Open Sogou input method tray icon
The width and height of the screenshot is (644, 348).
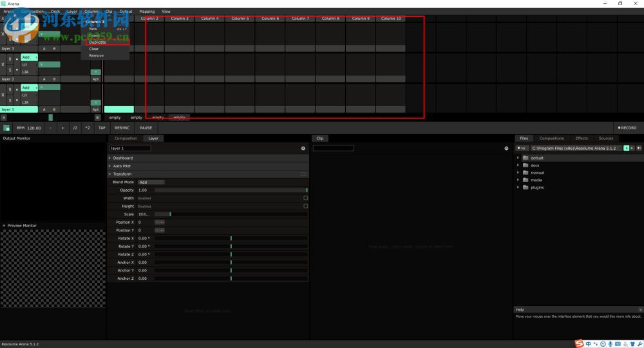tap(579, 344)
